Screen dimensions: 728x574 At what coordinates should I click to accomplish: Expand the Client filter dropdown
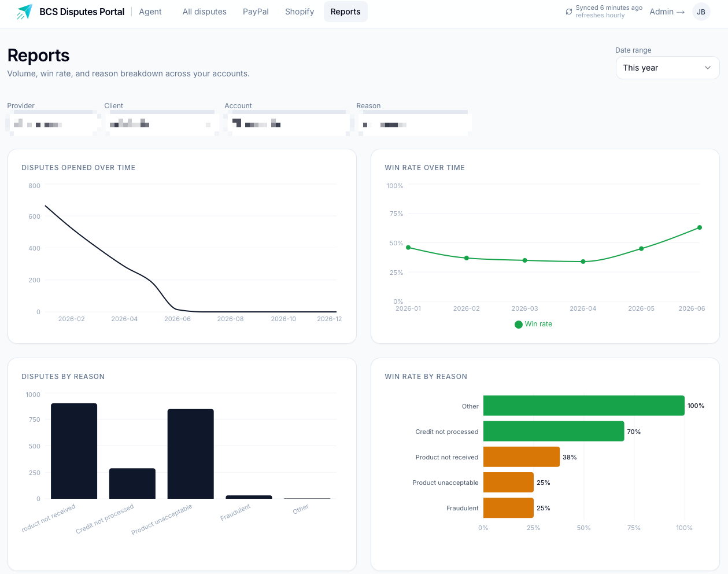coord(161,123)
